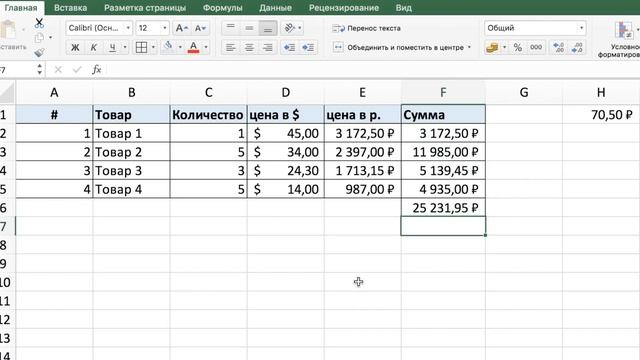Align text right
The width and height of the screenshot is (640, 360).
pos(268,47)
